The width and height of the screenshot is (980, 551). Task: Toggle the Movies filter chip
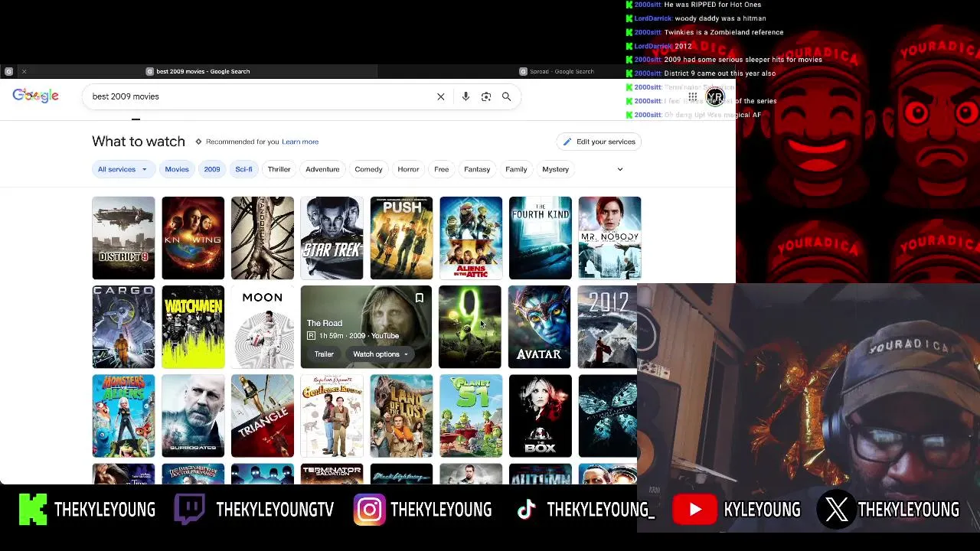177,169
